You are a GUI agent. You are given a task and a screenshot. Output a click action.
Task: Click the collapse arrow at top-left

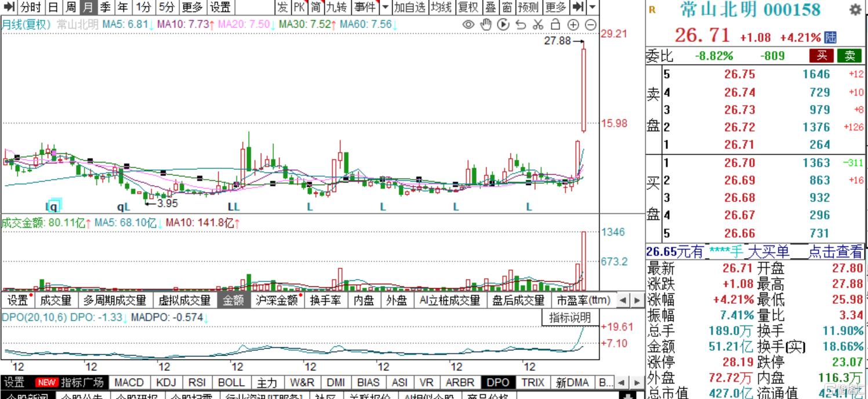[x=9, y=7]
